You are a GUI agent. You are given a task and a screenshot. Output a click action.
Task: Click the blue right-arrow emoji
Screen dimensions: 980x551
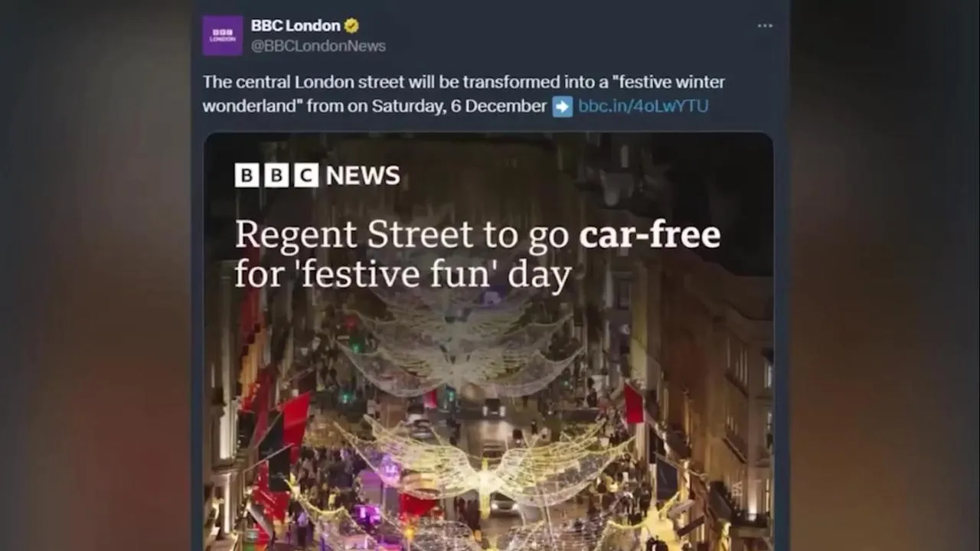pyautogui.click(x=563, y=106)
